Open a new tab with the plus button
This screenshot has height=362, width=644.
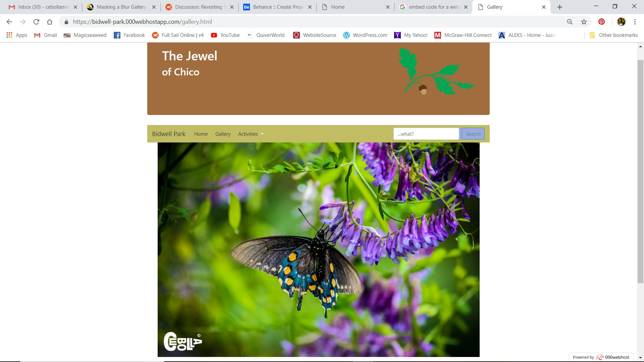(559, 7)
